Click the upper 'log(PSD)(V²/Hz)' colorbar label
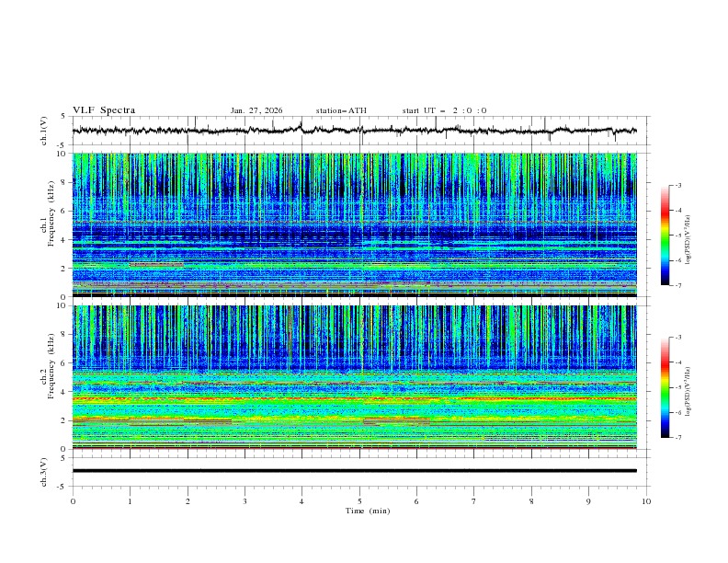Image resolution: width=728 pixels, height=563 pixels. (x=688, y=240)
